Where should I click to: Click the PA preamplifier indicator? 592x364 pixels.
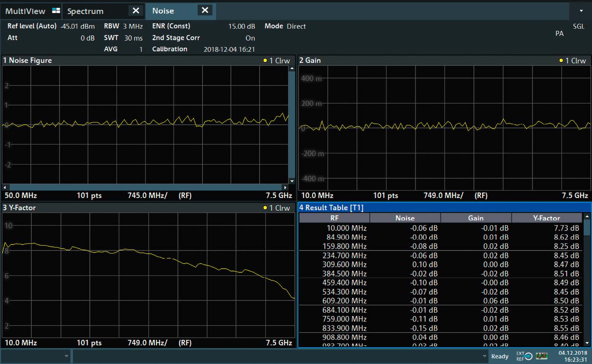coord(559,33)
